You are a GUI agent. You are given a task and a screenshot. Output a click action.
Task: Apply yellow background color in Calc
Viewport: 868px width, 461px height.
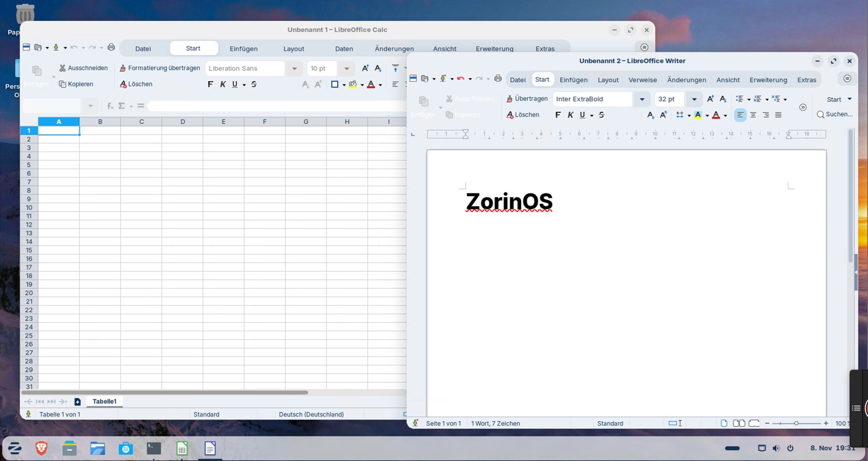[x=353, y=84]
